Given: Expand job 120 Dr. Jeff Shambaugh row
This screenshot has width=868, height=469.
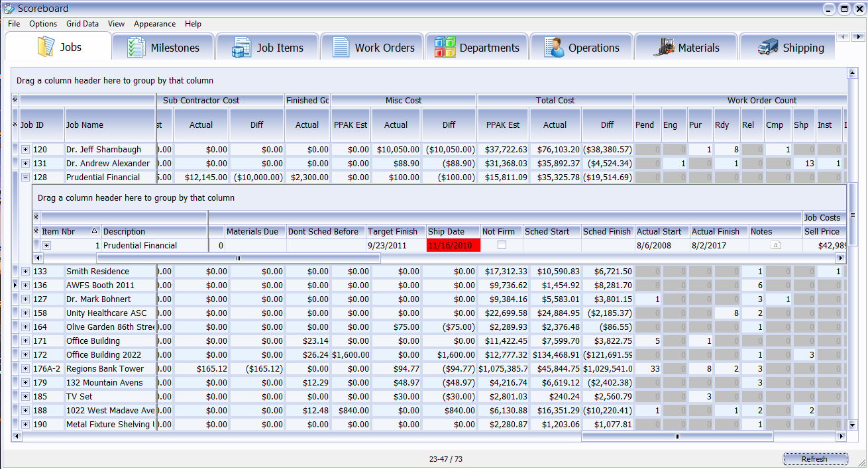Looking at the screenshot, I should (25, 149).
